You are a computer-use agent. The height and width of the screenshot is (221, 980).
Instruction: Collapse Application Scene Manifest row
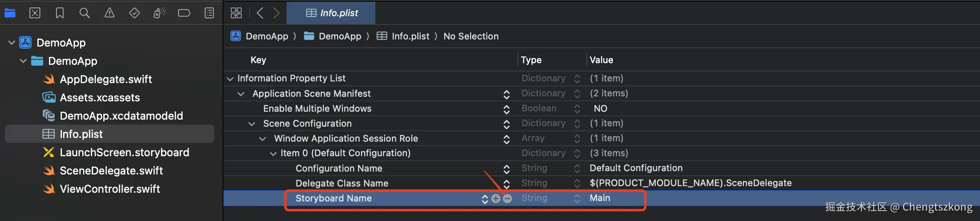(x=241, y=94)
